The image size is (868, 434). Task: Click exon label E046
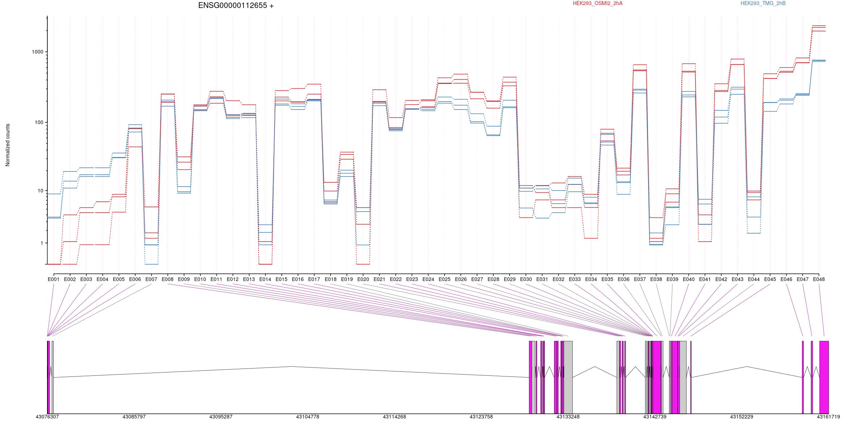[x=786, y=279]
